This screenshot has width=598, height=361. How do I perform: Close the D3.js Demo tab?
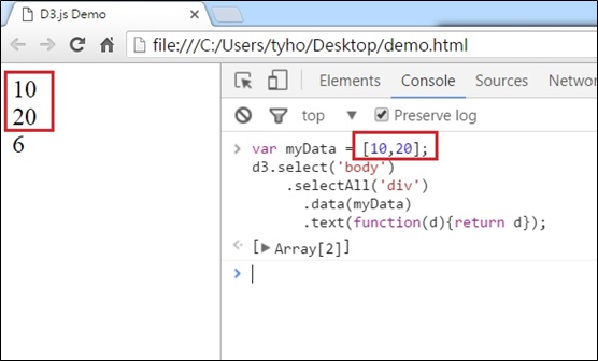point(195,14)
